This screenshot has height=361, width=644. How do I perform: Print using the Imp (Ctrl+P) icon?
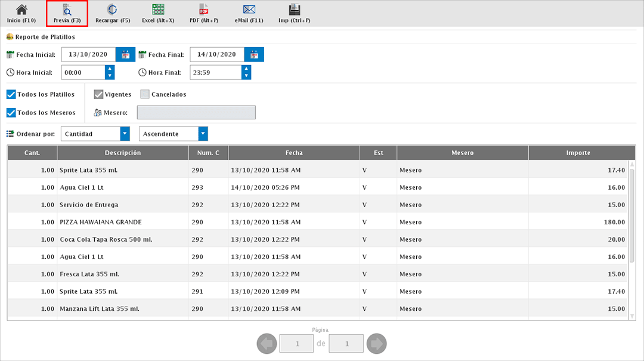pos(294,13)
